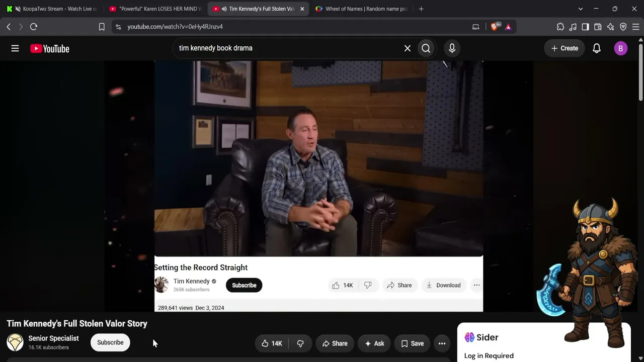Open Senior Specialist channel avatar
This screenshot has height=362, width=644.
(x=15, y=342)
